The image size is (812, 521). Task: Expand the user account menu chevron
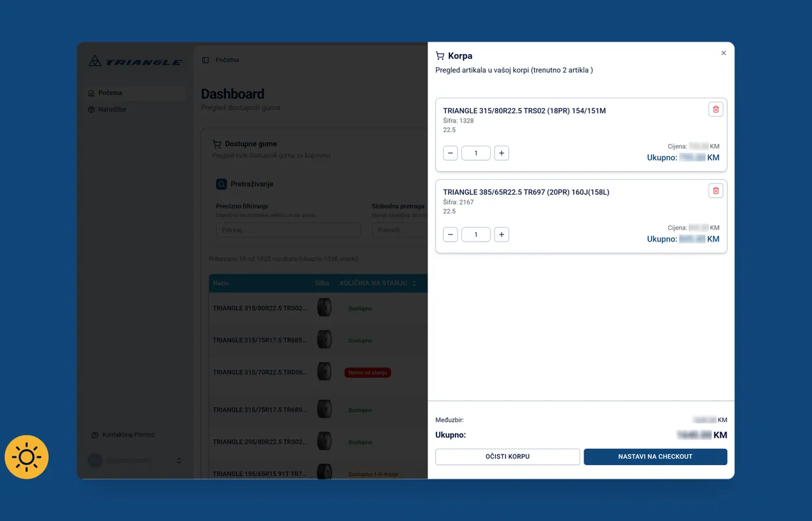[179, 460]
